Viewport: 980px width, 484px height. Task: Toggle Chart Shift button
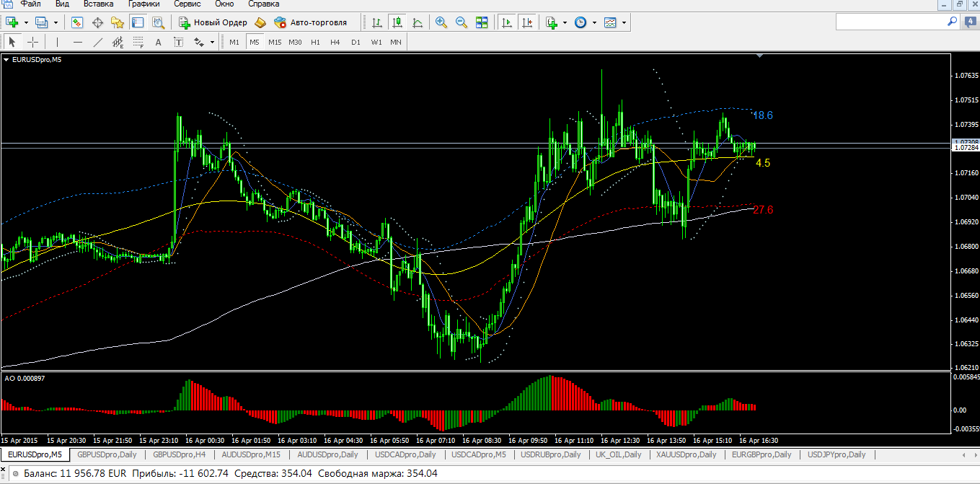click(x=528, y=22)
